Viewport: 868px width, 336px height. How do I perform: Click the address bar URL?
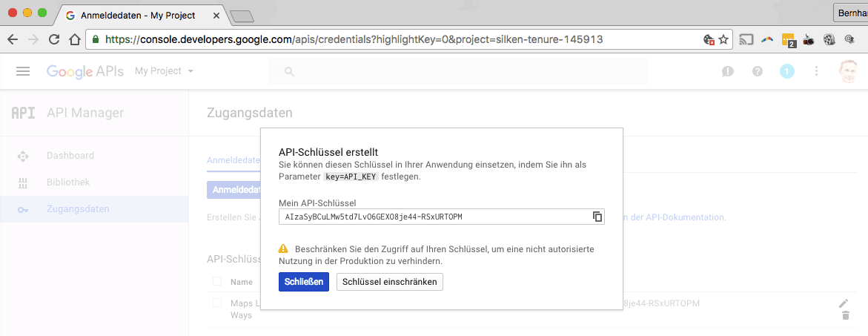tap(354, 39)
